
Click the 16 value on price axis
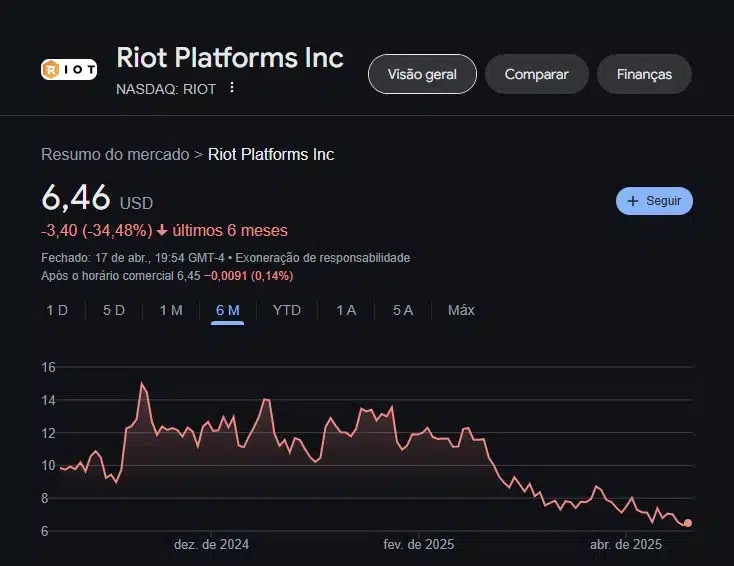tap(48, 368)
